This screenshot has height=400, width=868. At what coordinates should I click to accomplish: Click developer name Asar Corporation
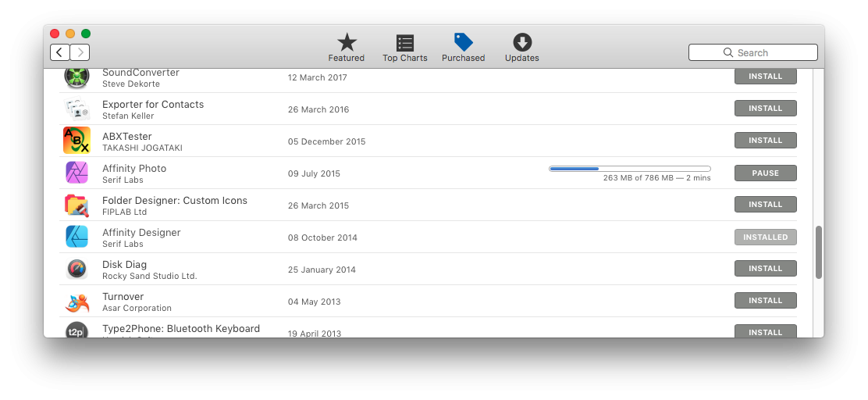137,308
